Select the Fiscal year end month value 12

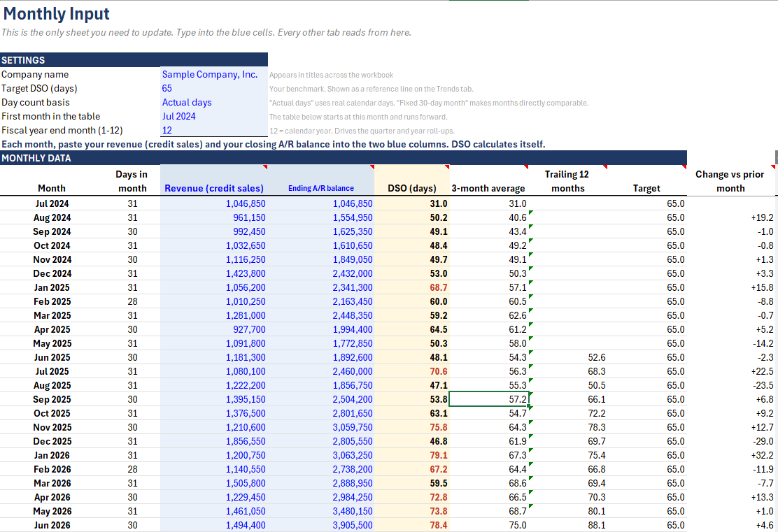point(214,130)
